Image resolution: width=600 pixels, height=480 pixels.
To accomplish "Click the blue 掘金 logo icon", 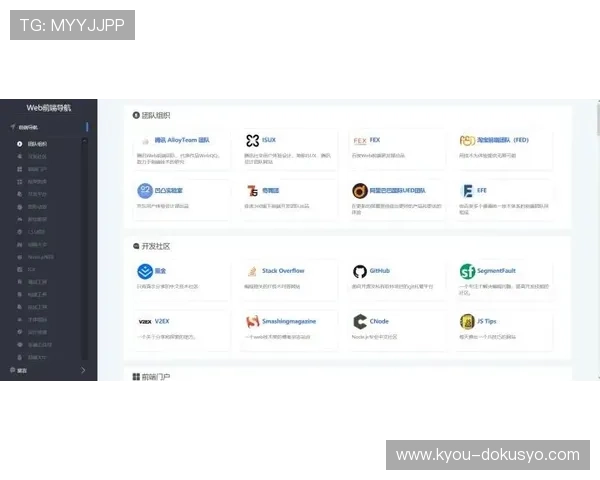I will click(144, 271).
